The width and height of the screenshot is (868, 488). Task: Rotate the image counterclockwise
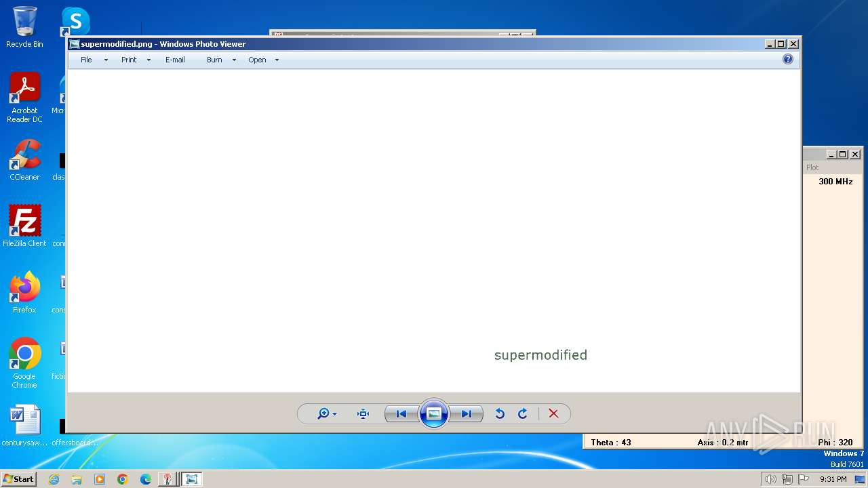coord(500,413)
